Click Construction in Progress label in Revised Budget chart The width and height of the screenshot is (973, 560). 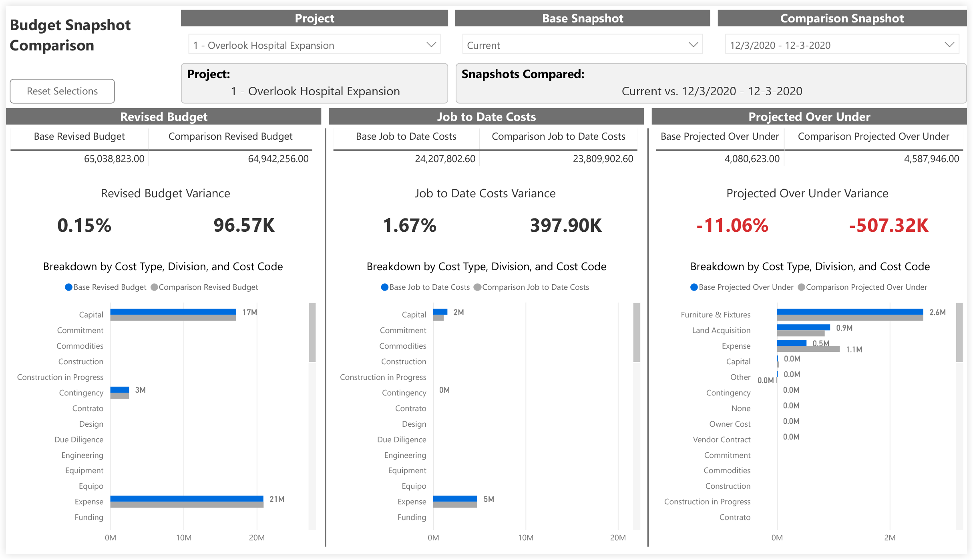60,377
